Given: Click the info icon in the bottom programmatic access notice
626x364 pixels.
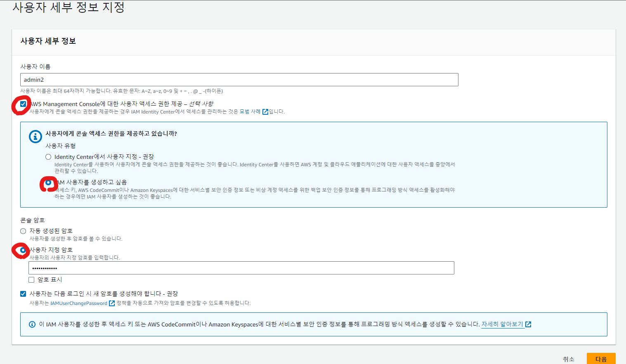Looking at the screenshot, I should click(x=32, y=324).
